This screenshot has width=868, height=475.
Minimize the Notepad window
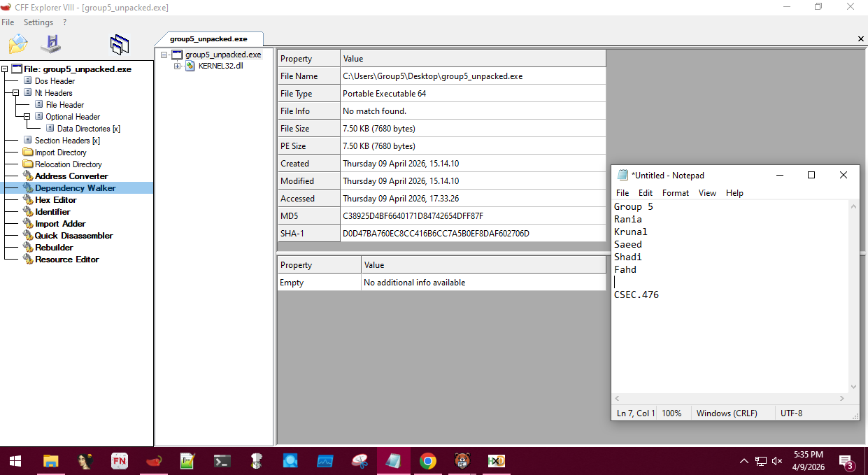point(779,175)
